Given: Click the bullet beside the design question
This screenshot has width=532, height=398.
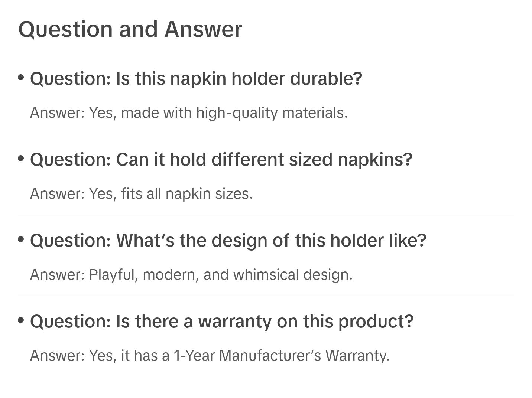Looking at the screenshot, I should (21, 239).
